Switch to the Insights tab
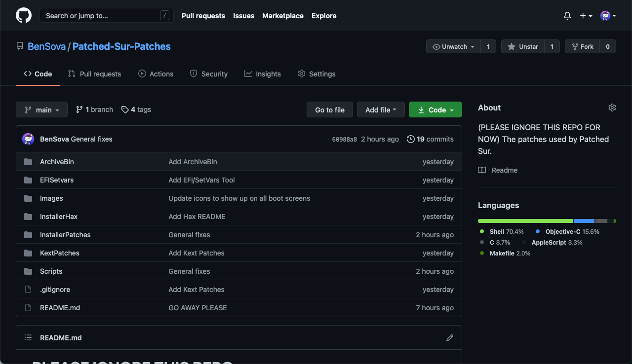The image size is (632, 364). (x=262, y=74)
